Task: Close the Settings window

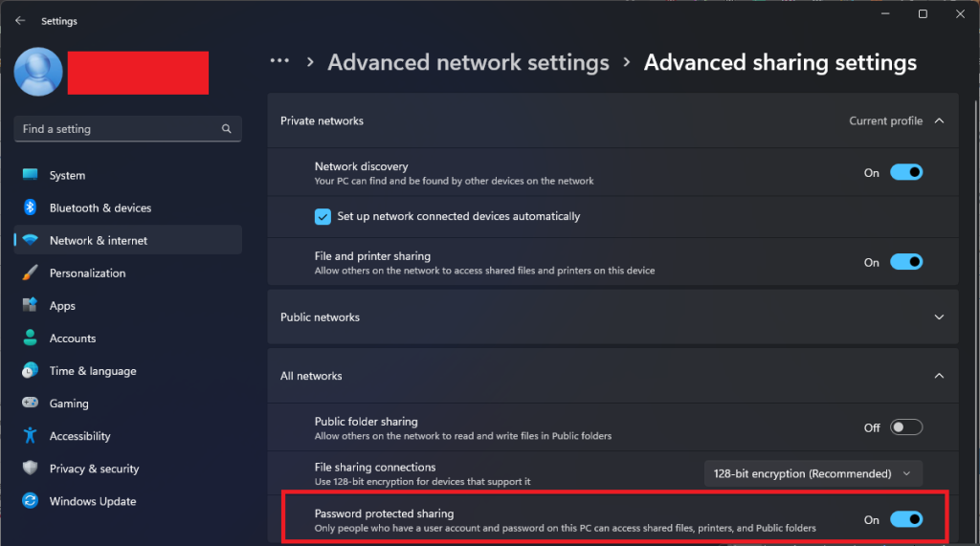Action: point(960,13)
